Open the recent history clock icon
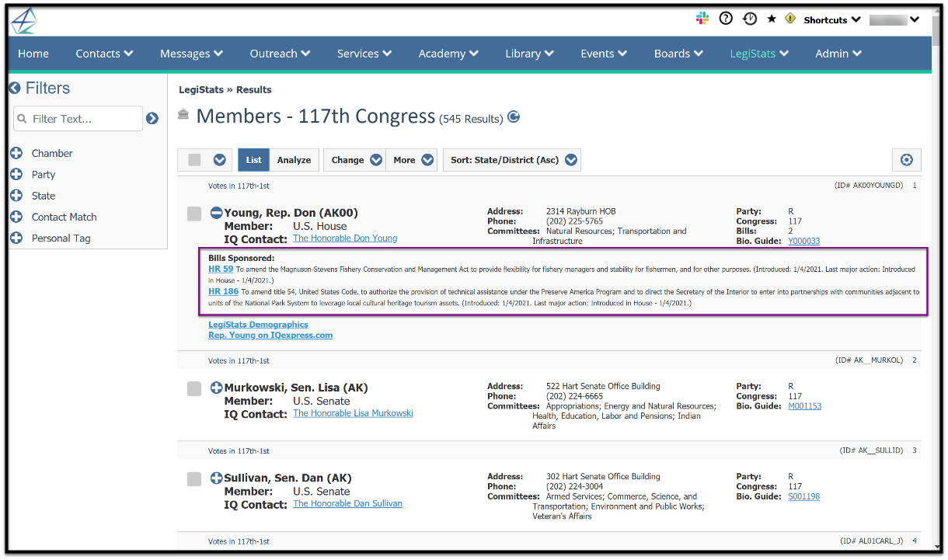The width and height of the screenshot is (948, 560). pos(749,19)
